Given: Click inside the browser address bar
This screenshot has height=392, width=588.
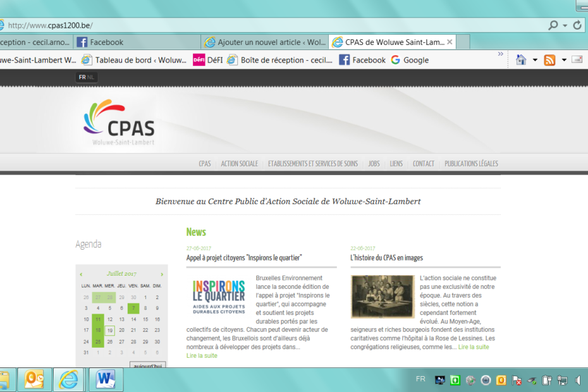Looking at the screenshot, I should tap(253, 25).
